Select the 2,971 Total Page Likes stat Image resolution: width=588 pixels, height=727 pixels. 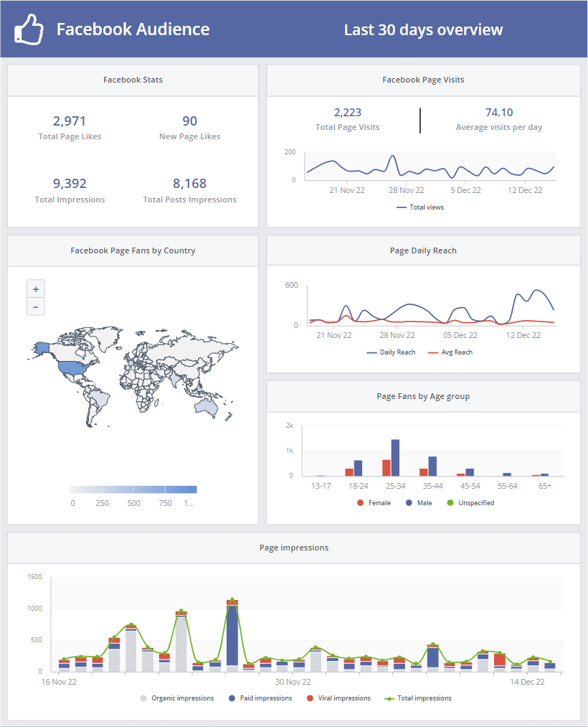pos(70,121)
